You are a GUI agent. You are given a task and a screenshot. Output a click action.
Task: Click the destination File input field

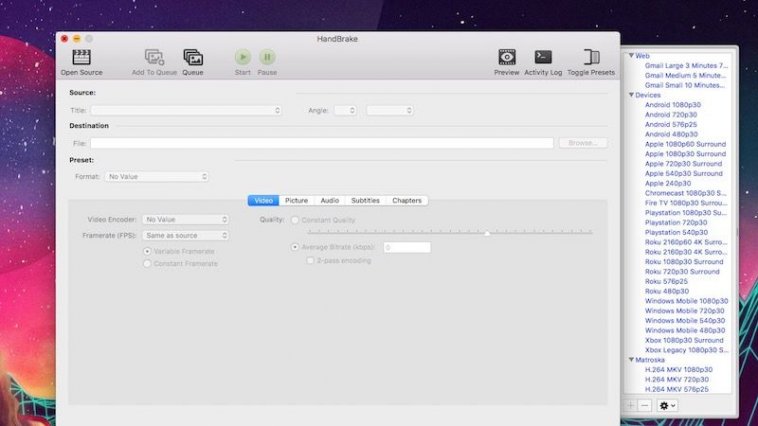point(321,143)
